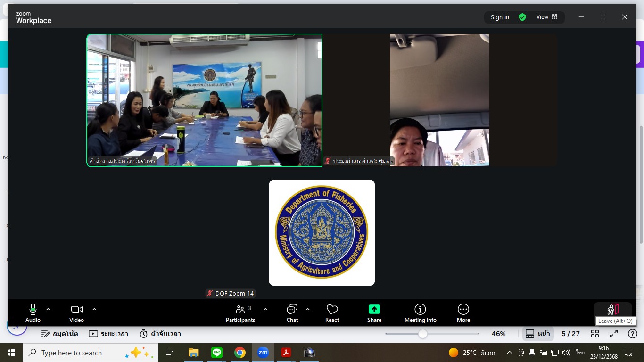Open Meeting info
The image size is (644, 362).
[x=420, y=313]
